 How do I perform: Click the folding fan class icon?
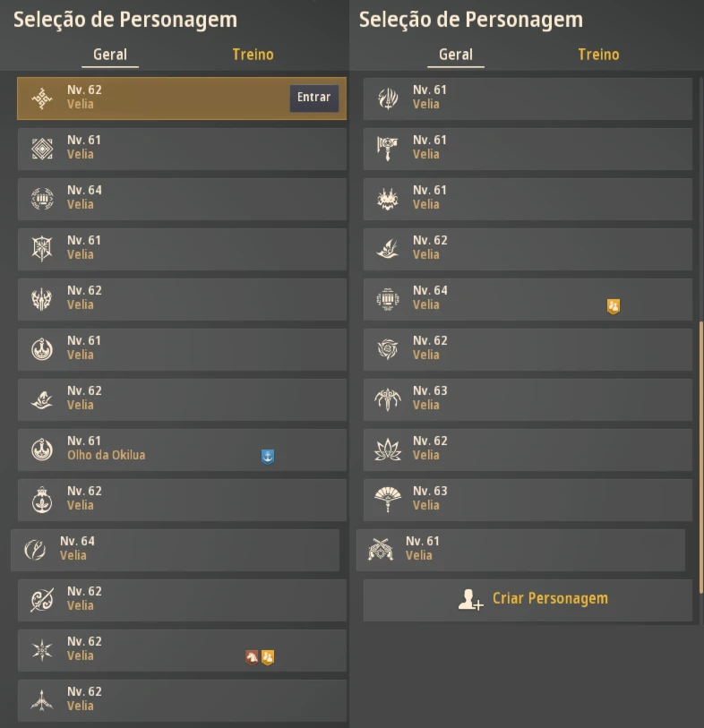point(387,499)
